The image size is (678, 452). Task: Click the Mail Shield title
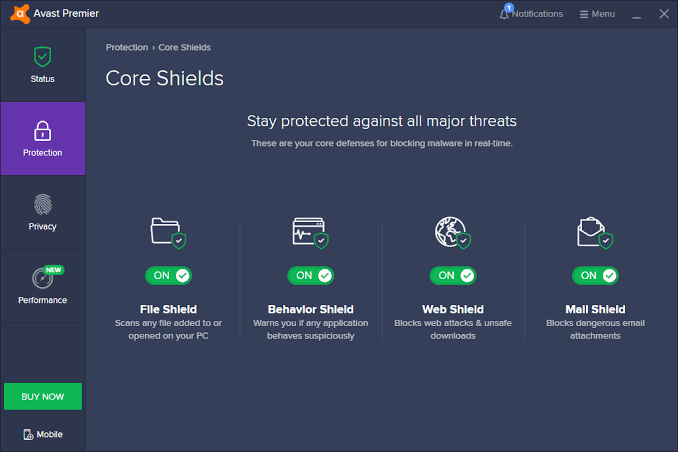point(595,309)
